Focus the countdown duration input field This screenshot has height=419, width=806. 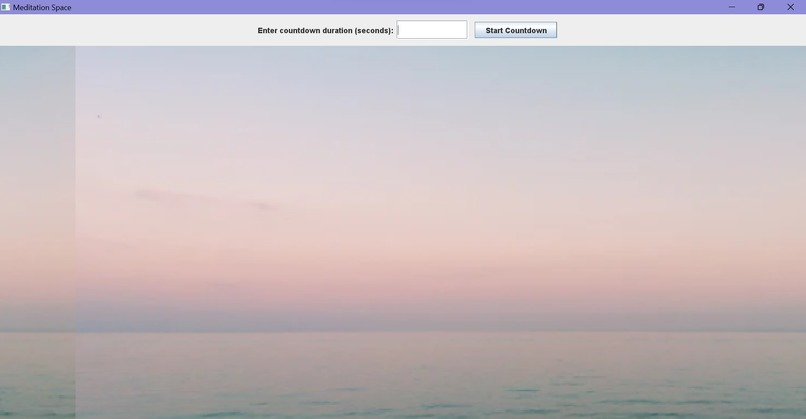pos(432,30)
